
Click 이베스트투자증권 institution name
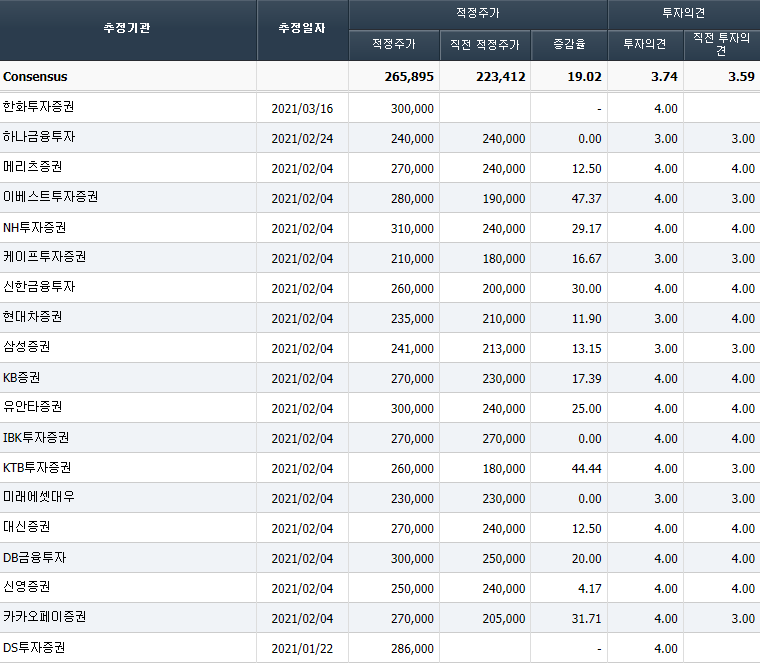tap(51, 197)
